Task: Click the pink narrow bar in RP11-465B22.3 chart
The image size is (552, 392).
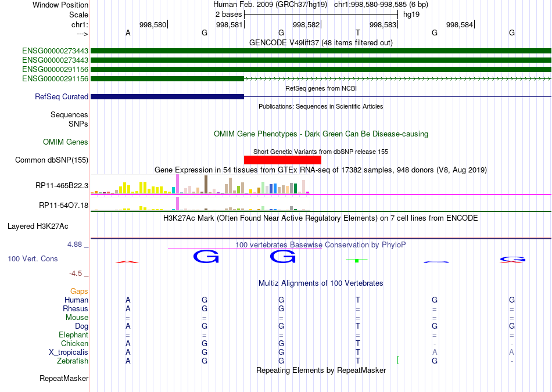Action: (177, 184)
